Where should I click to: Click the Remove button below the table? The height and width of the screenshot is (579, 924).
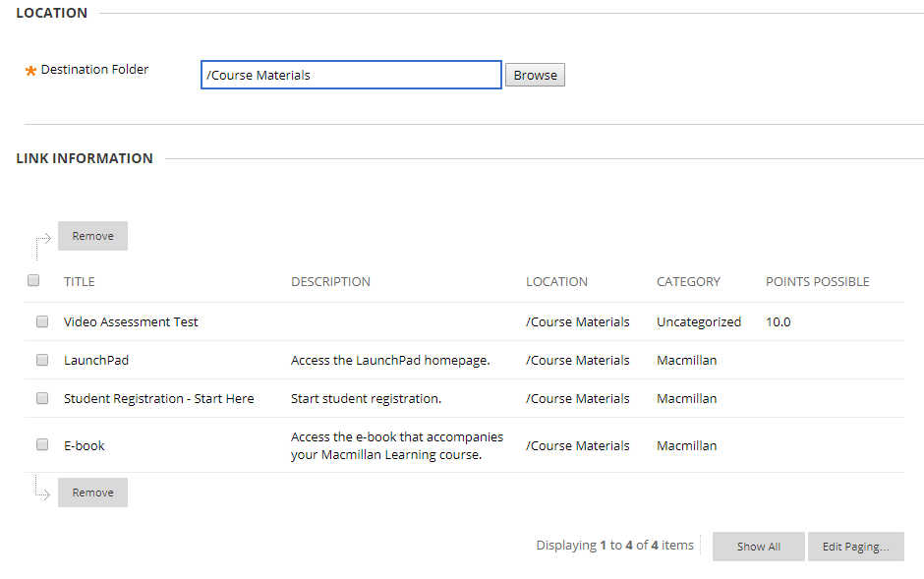pyautogui.click(x=92, y=492)
